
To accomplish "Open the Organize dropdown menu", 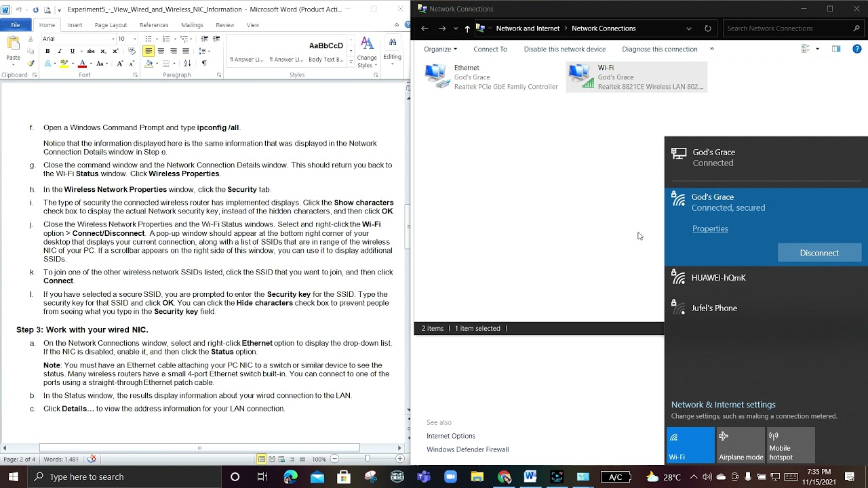I will [x=440, y=49].
